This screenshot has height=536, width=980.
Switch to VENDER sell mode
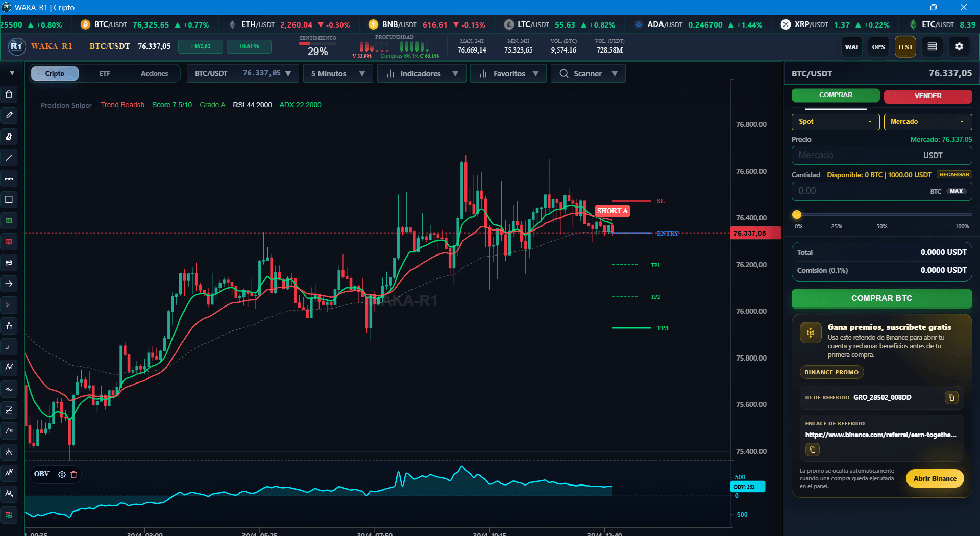pos(927,96)
